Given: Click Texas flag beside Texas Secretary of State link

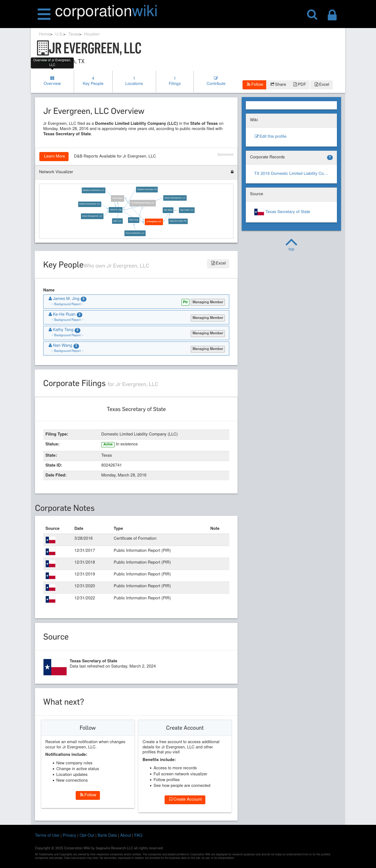Looking at the screenshot, I should 259,212.
